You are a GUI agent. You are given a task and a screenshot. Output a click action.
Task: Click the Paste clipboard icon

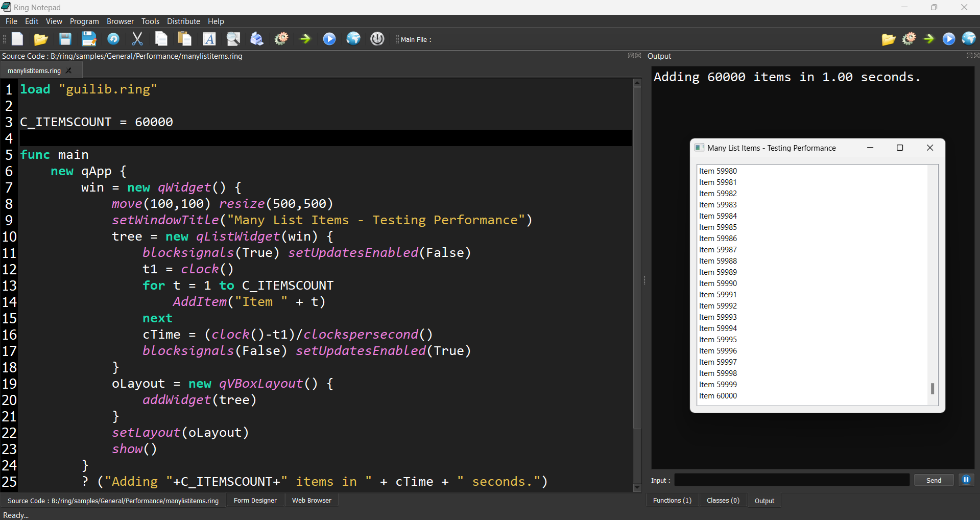click(185, 39)
